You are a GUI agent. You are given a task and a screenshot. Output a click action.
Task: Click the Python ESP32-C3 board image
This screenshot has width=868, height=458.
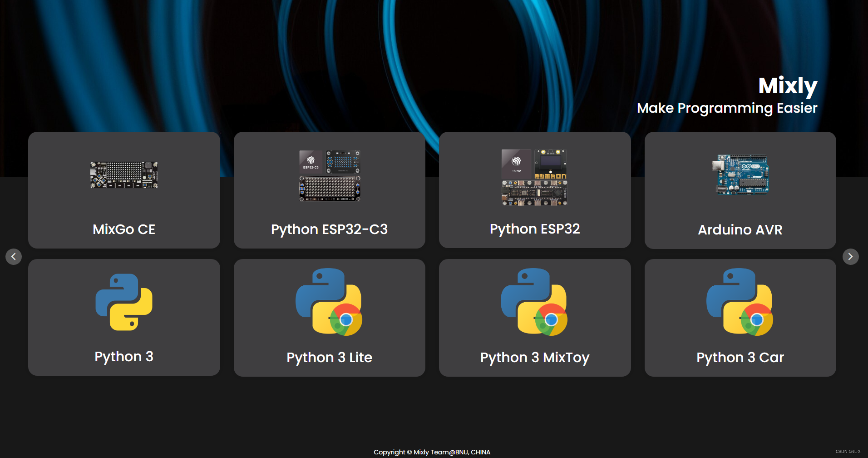[x=330, y=175]
